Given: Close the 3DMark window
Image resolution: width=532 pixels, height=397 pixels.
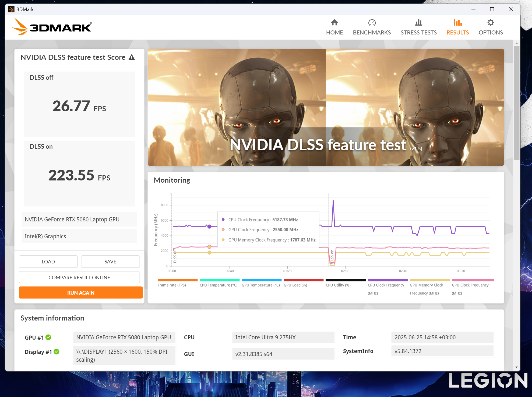Looking at the screenshot, I should tap(511, 9).
